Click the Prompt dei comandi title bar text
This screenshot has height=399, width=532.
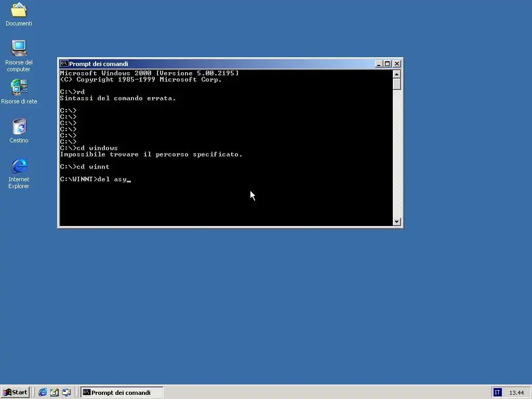98,64
